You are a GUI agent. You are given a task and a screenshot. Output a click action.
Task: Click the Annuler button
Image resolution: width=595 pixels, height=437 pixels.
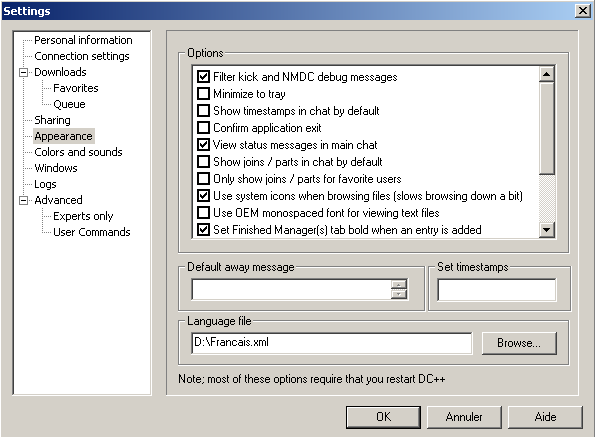coord(464,417)
